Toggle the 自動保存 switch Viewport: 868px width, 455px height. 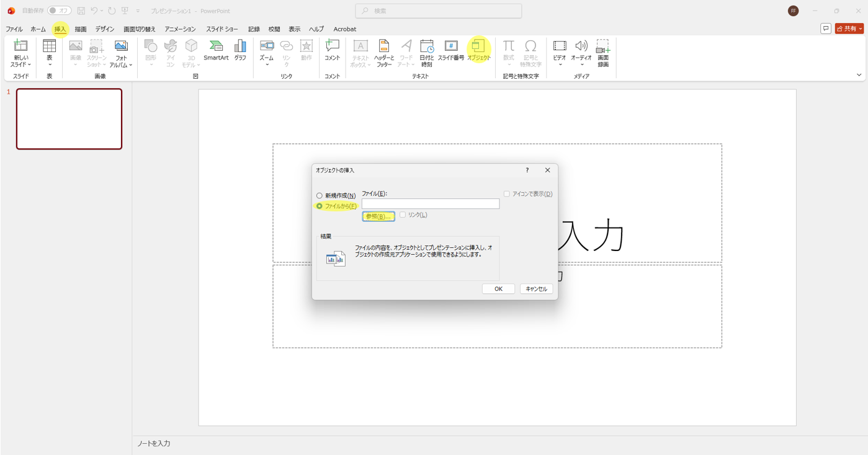pyautogui.click(x=59, y=11)
